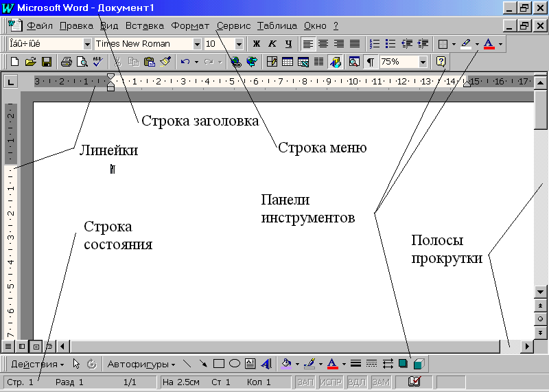Show the Web toolbar
This screenshot has width=549, height=392.
coord(252,62)
